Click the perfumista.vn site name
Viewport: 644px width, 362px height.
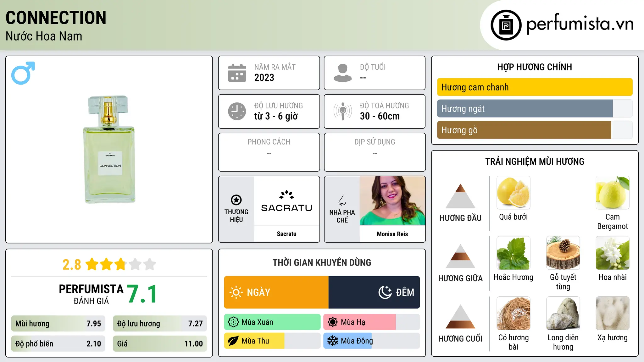coord(580,24)
